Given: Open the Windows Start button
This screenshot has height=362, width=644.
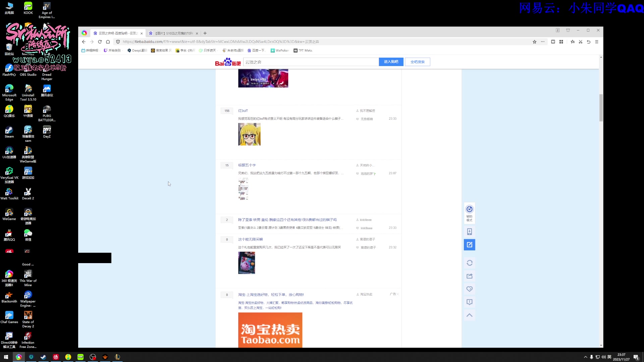Looking at the screenshot, I should [x=6, y=357].
